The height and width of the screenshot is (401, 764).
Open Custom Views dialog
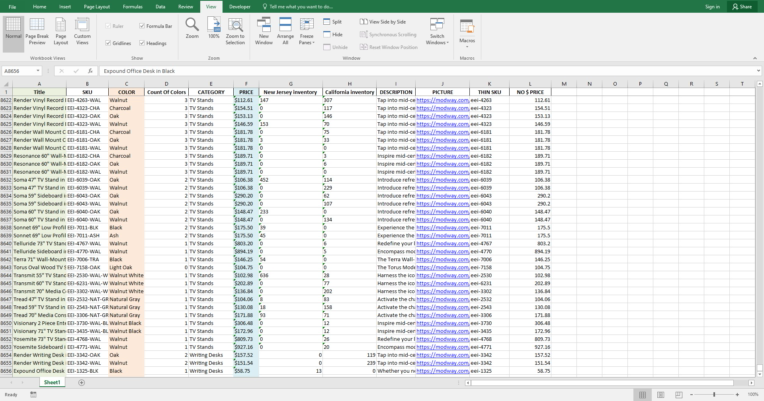coord(82,32)
